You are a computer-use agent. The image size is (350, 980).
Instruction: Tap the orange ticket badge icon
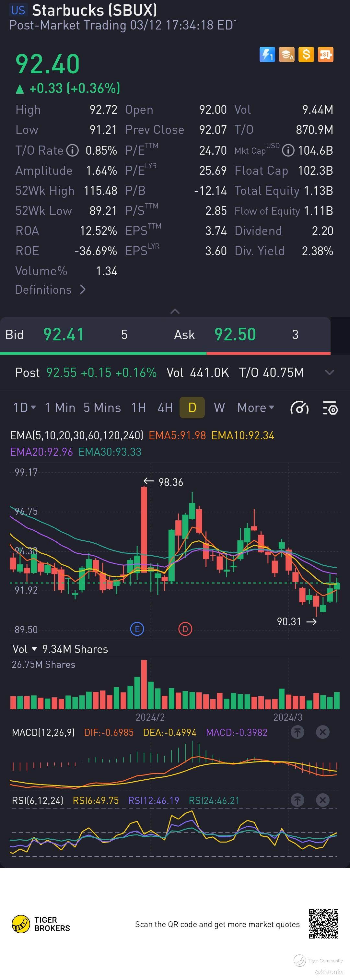pos(326,54)
